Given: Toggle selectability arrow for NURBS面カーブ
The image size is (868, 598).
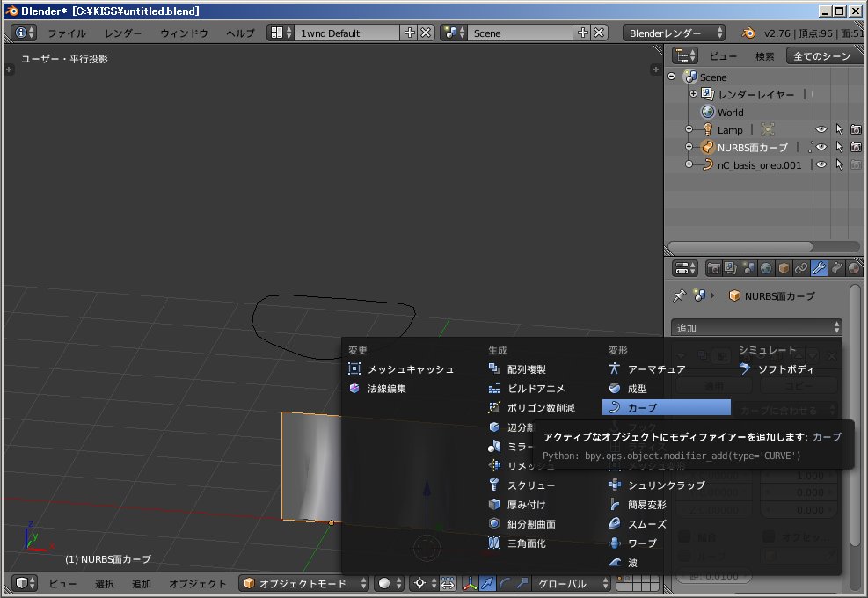Looking at the screenshot, I should [x=839, y=147].
